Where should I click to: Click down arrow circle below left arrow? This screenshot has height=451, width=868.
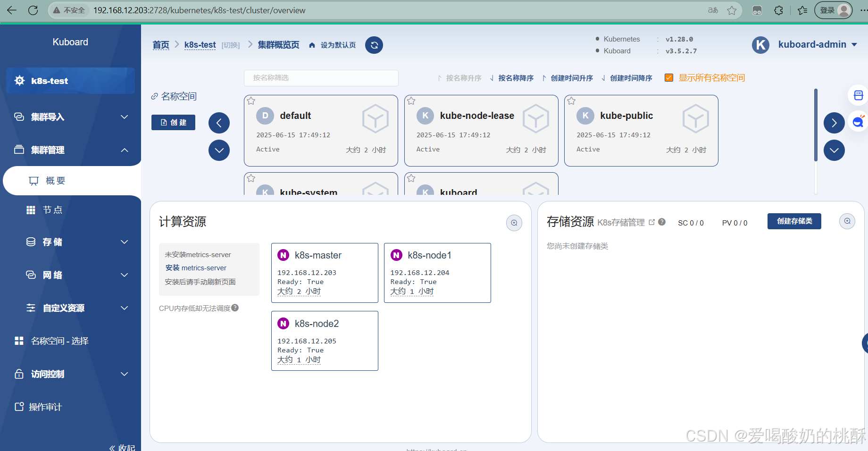pyautogui.click(x=219, y=150)
